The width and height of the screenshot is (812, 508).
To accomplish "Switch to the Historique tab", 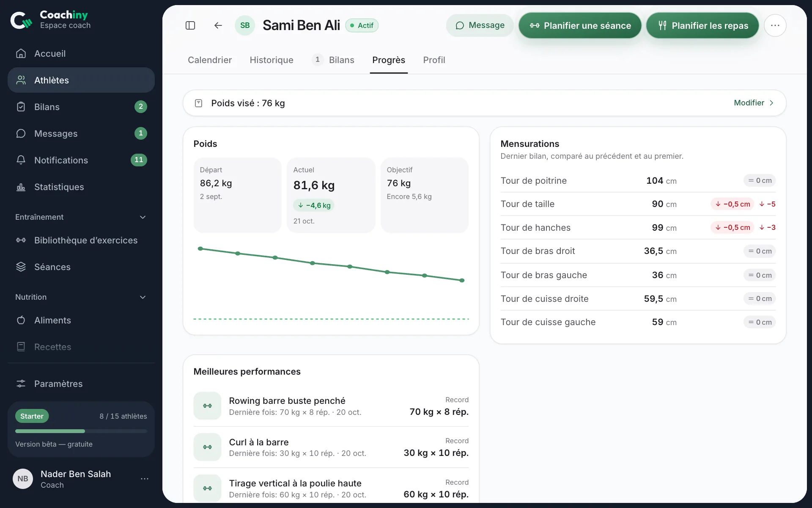I will point(272,60).
